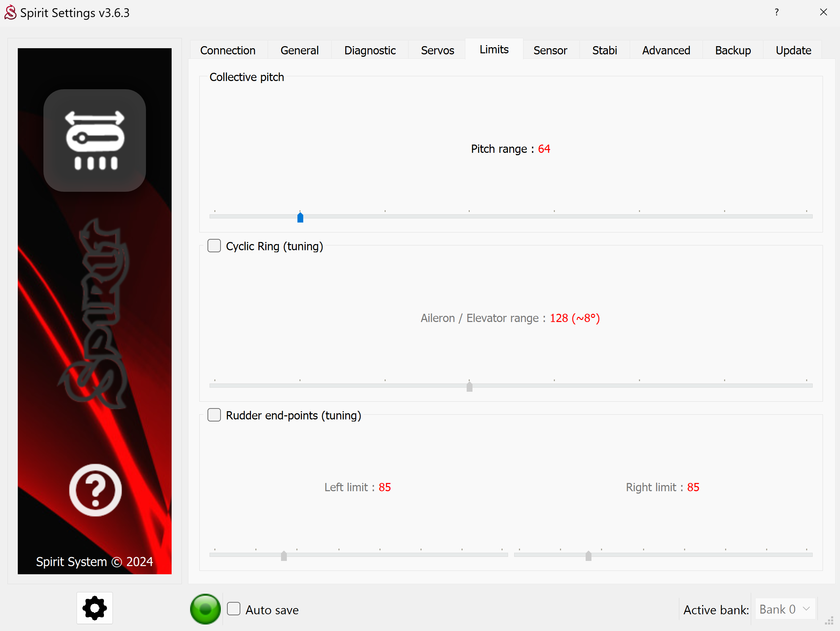Screen dimensions: 840x631
Task: Click the Pitch range slider handle
Action: click(x=300, y=217)
